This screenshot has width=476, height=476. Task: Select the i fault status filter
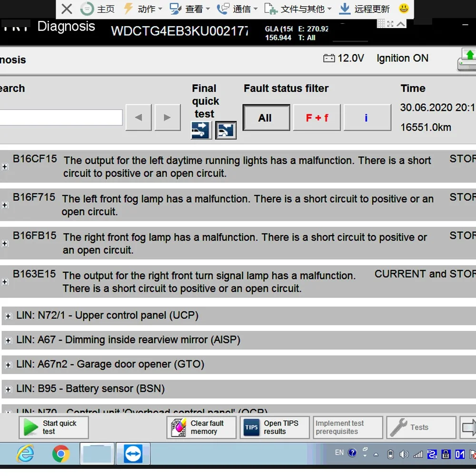click(367, 118)
